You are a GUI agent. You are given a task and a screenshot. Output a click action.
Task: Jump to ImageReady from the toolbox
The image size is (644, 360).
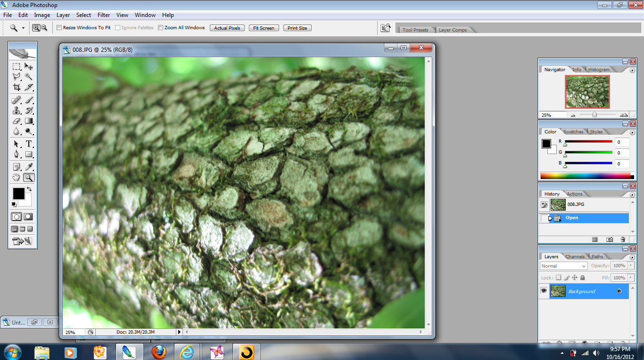(x=23, y=242)
